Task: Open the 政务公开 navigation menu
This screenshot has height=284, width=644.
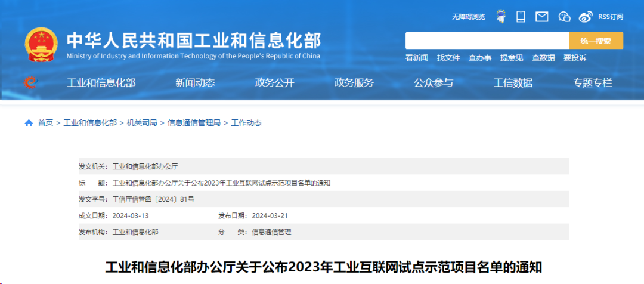Action: coord(275,82)
